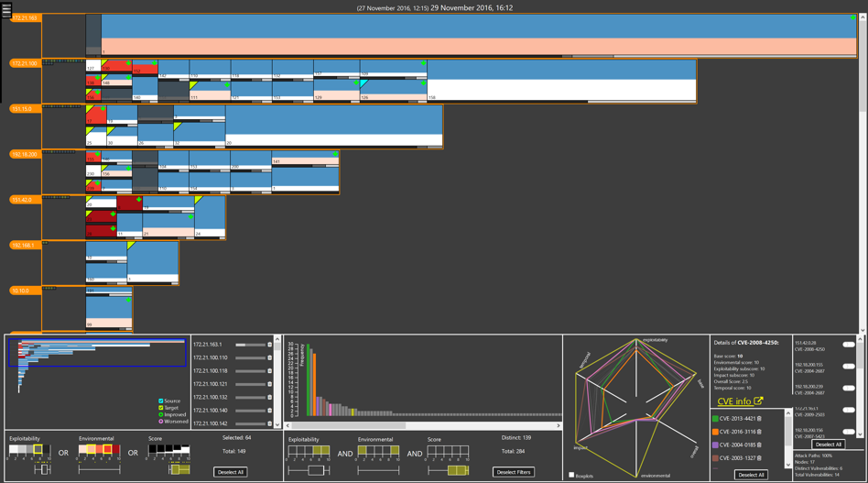Screen dimensions: 868x483
Task: Select the 192.18.200 subnet label
Action: point(25,155)
